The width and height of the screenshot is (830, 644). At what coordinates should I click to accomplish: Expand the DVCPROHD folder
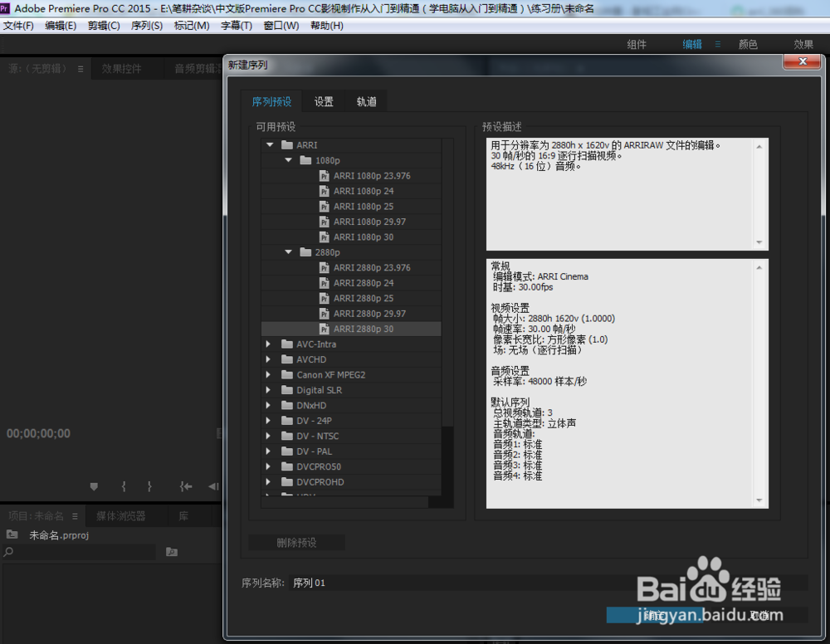pos(268,482)
